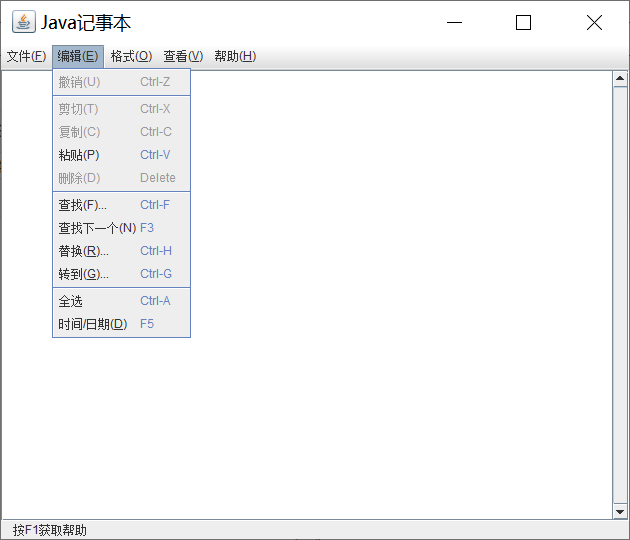630x540 pixels.
Task: Open the 替换(R)... dialog
Action: click(x=121, y=251)
